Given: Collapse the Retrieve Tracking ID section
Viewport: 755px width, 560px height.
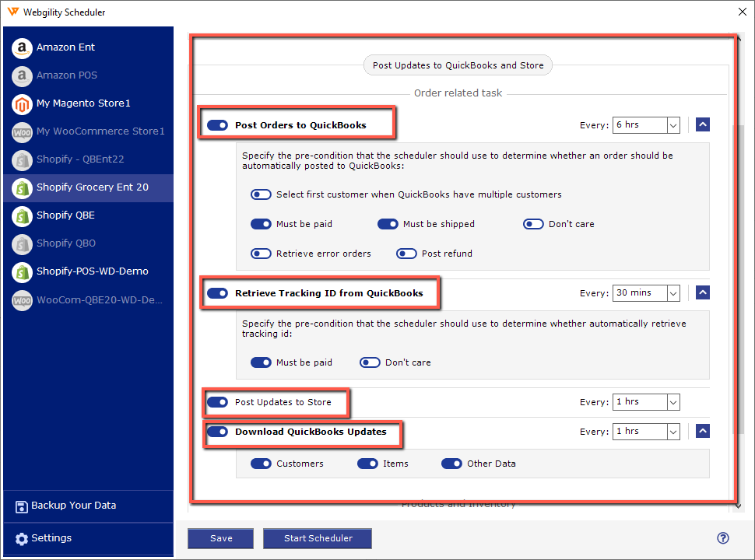Looking at the screenshot, I should (703, 292).
